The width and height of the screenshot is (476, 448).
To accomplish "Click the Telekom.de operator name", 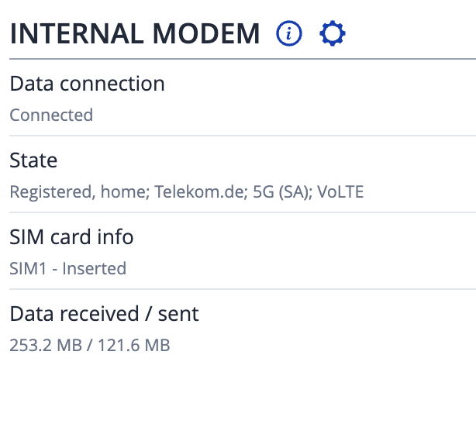I will (x=199, y=192).
